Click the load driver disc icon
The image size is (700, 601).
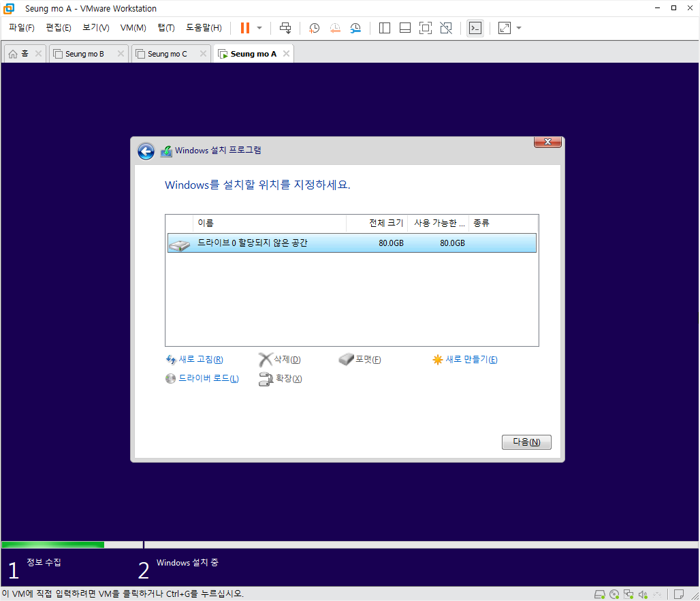coord(170,378)
